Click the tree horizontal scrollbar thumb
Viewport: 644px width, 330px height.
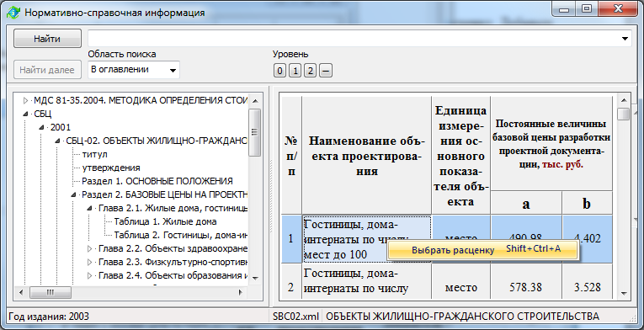51,292
